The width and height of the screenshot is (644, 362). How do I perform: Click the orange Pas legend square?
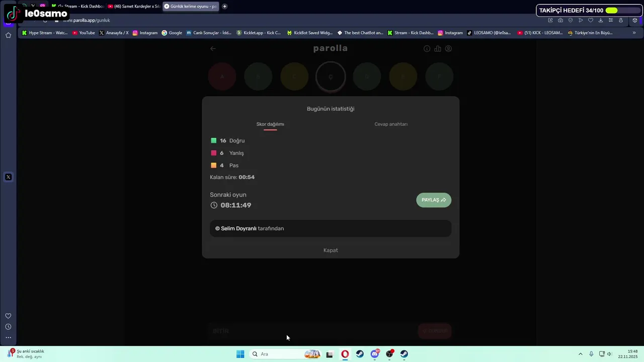pyautogui.click(x=214, y=165)
